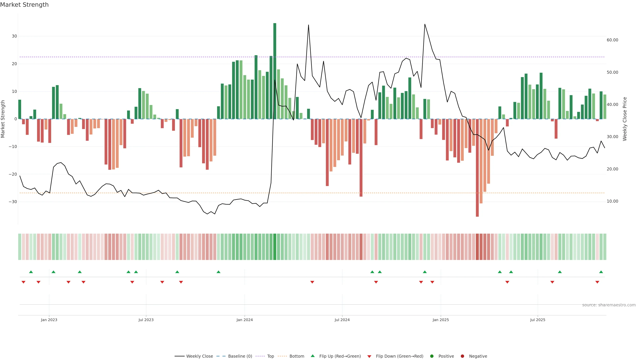Click the Jul 2025 x-axis label
Screen dimensions: 644x362
click(538, 320)
